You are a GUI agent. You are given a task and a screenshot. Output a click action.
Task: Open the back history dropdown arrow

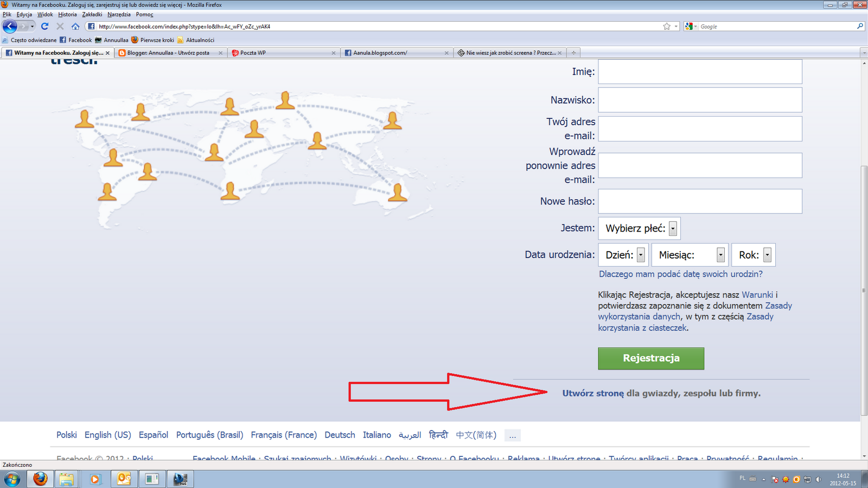[32, 26]
